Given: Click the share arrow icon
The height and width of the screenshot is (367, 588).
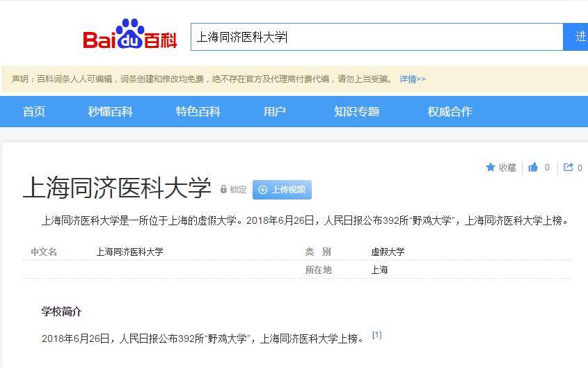Looking at the screenshot, I should point(569,167).
